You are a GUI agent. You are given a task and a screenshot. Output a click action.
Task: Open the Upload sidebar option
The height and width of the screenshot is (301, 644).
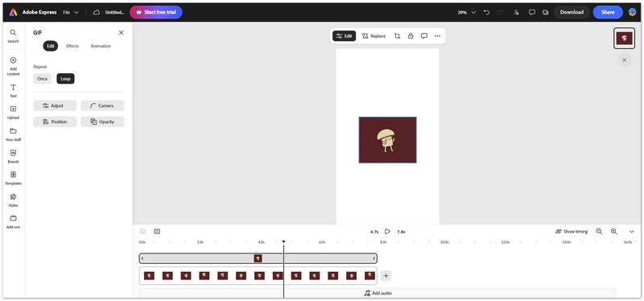tap(13, 113)
